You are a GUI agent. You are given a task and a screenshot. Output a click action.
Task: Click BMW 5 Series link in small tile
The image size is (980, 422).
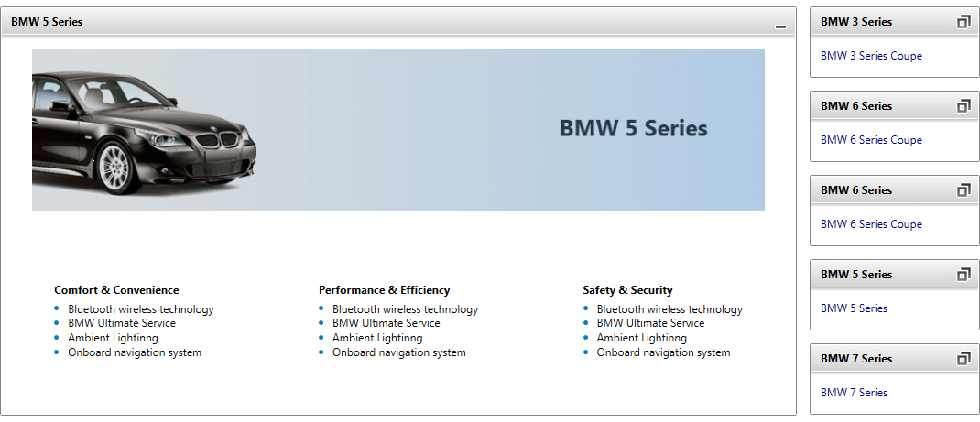point(854,308)
